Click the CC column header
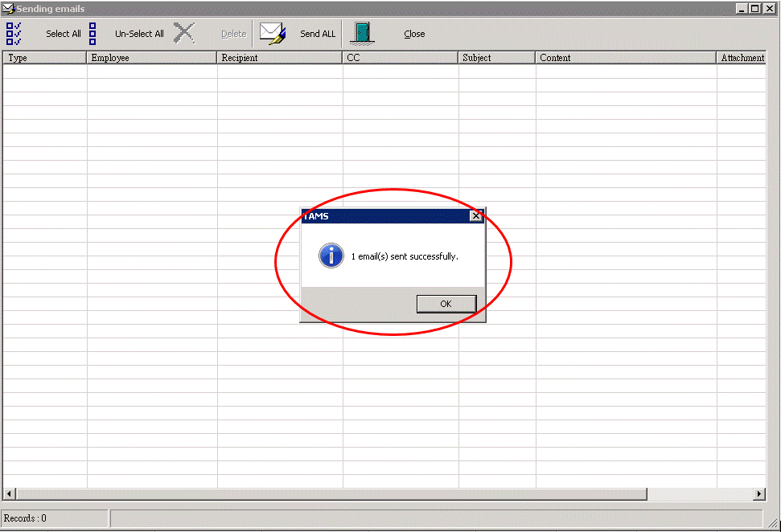Viewport: 781px width, 532px height. (x=401, y=58)
